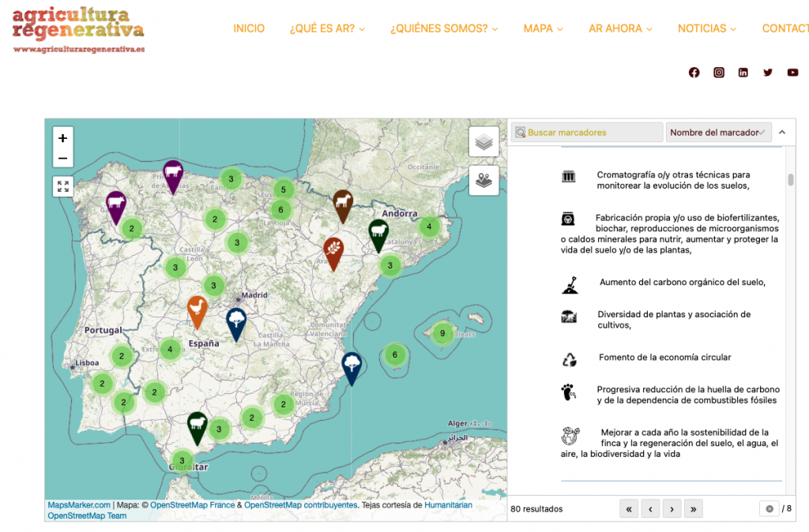Expand the AR AHORA dropdown menu
The width and height of the screenshot is (809, 532).
(x=620, y=28)
